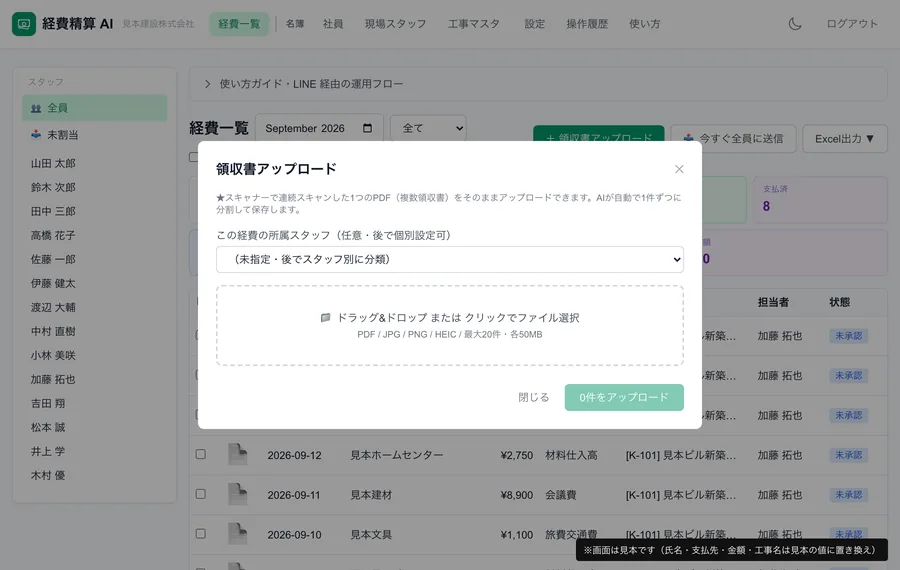
Task: Tick checkbox for 見本建材 row
Action: tap(200, 494)
